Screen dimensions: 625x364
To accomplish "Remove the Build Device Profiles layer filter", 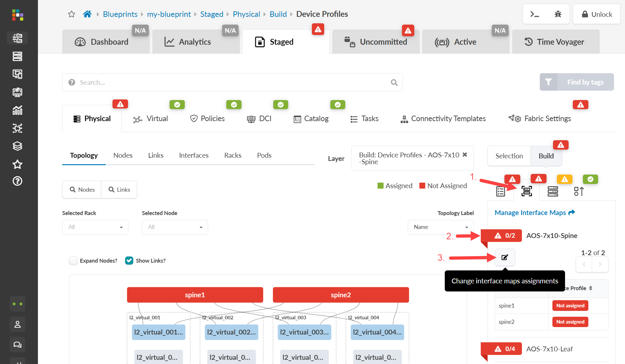I will click(465, 155).
